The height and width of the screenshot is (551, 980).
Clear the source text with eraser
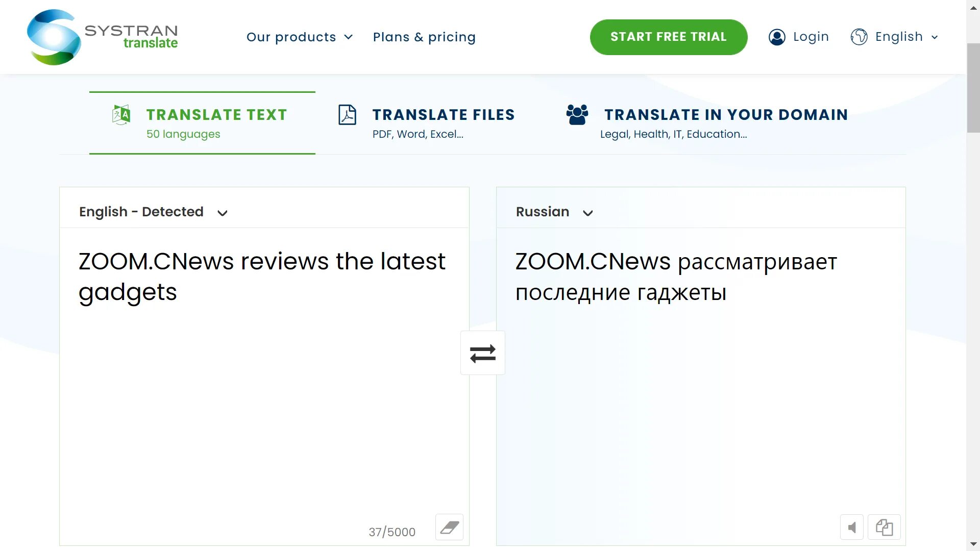[x=449, y=527]
